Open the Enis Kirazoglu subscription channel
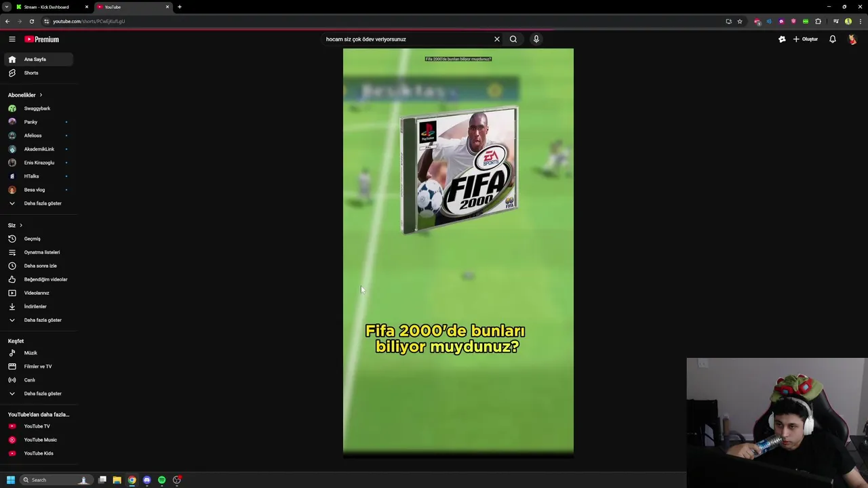Viewport: 868px width, 488px height. (x=38, y=163)
